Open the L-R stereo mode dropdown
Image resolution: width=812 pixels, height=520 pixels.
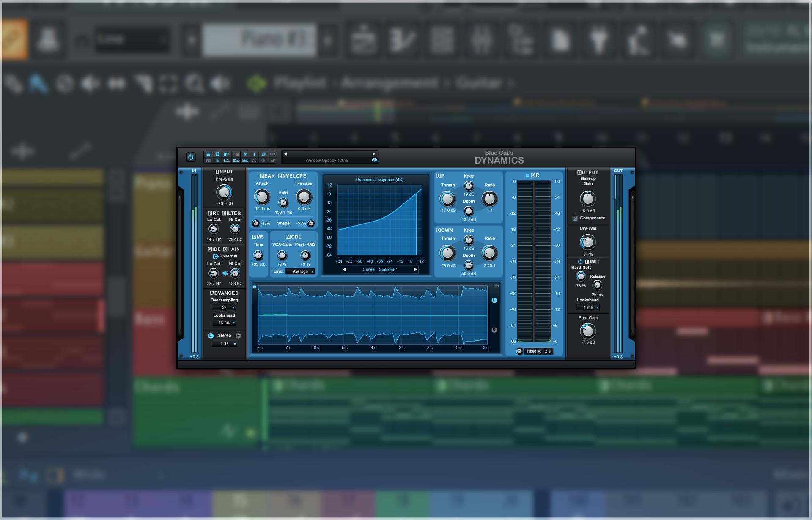[224, 344]
